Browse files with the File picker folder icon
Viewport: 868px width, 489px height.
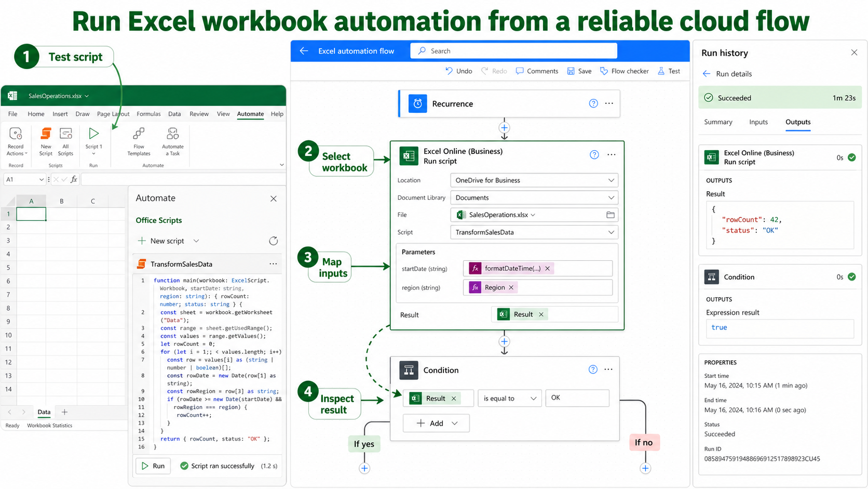coord(611,215)
